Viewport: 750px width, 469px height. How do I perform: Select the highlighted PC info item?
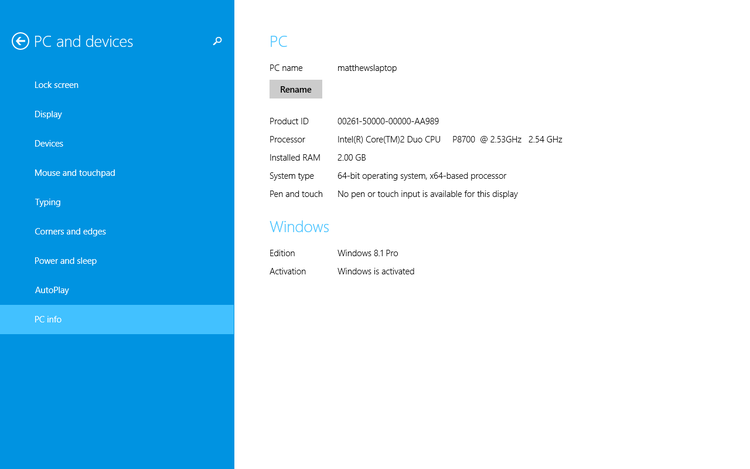(x=117, y=319)
